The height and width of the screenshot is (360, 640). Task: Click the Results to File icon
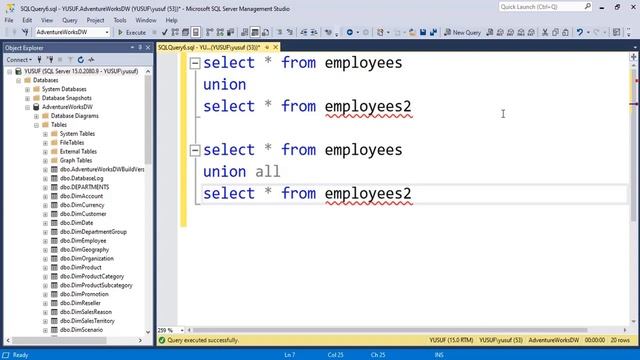[x=265, y=32]
